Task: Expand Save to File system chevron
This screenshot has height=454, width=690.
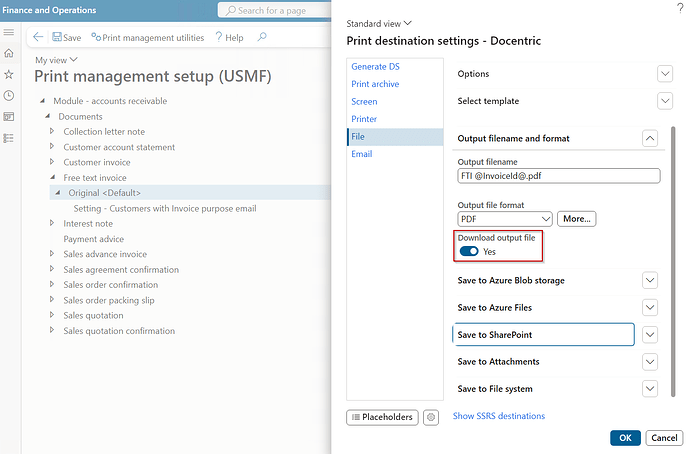Action: pos(650,388)
